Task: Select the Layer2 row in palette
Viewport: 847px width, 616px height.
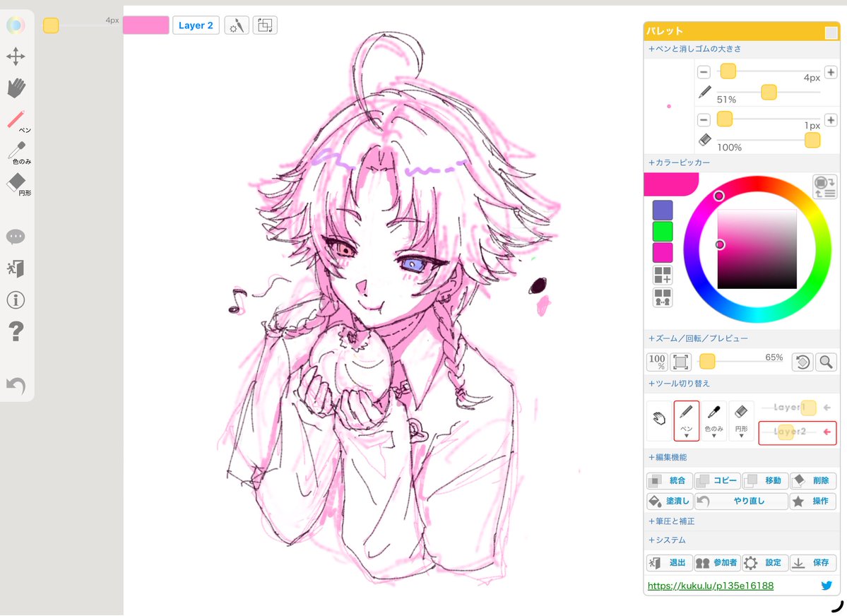Action: [798, 433]
